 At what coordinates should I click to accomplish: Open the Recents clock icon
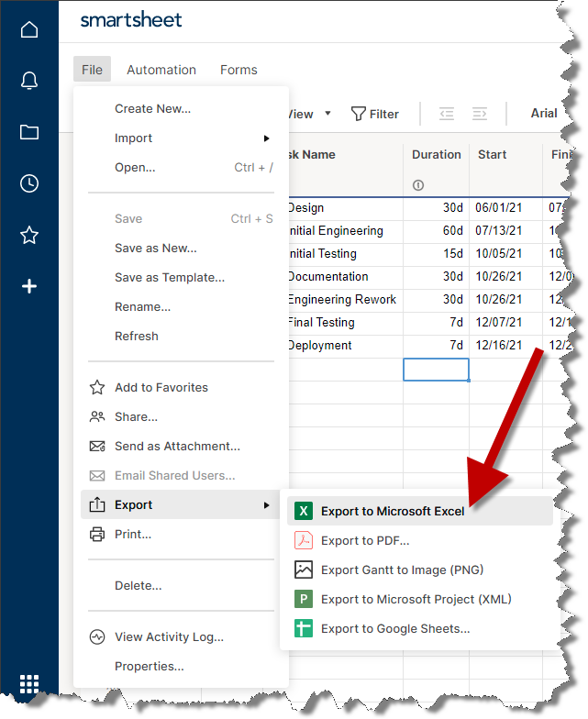(29, 183)
